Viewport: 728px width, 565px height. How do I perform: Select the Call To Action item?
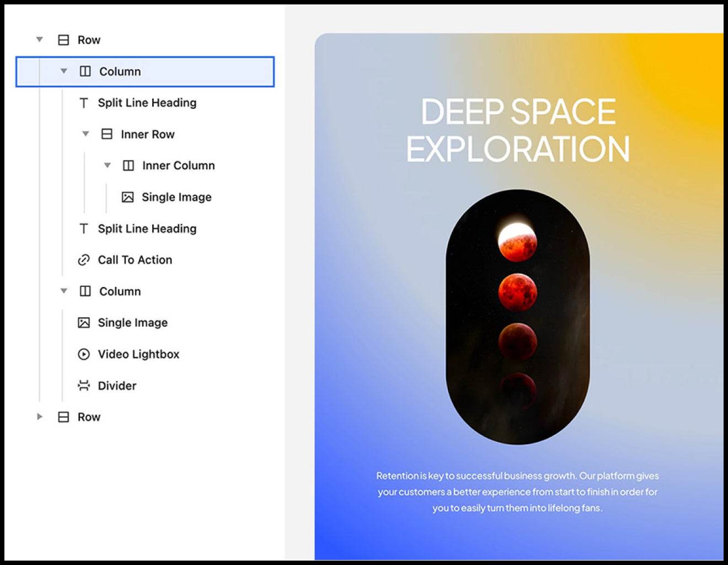135,260
